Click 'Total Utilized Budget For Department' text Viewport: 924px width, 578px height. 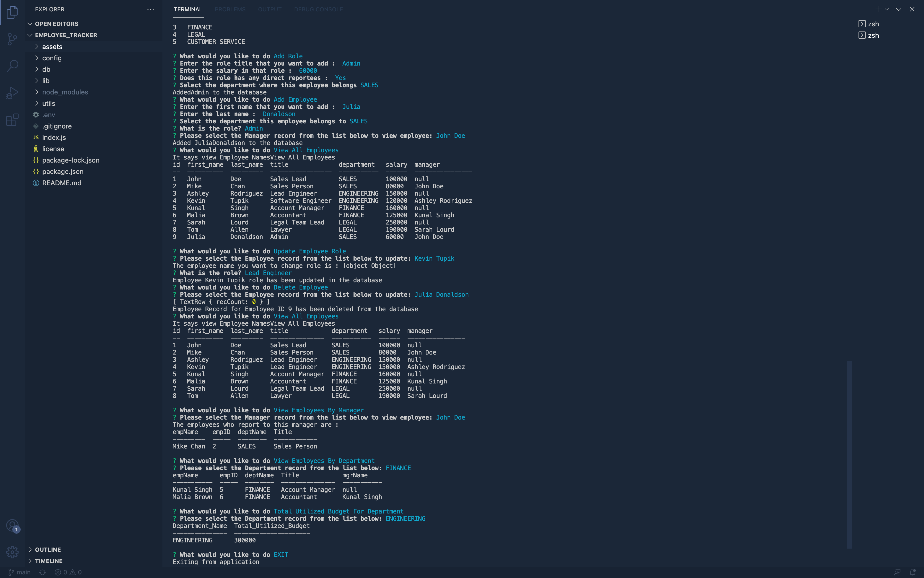point(338,511)
